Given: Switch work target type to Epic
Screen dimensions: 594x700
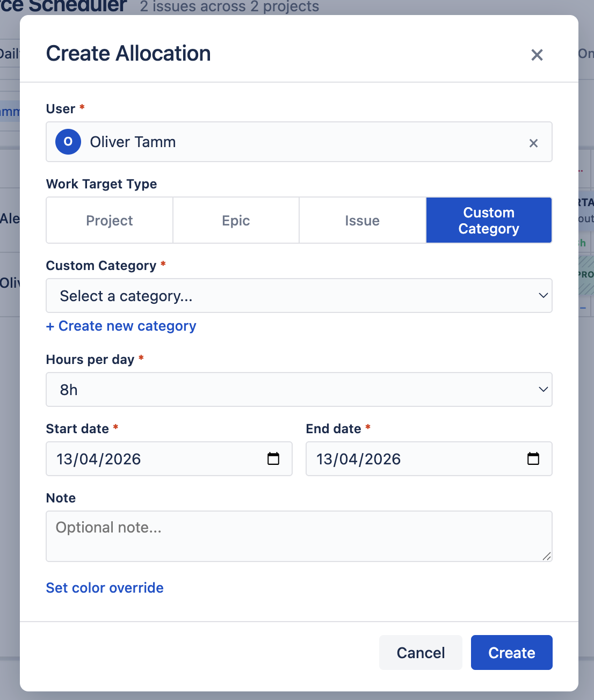Looking at the screenshot, I should [x=236, y=220].
